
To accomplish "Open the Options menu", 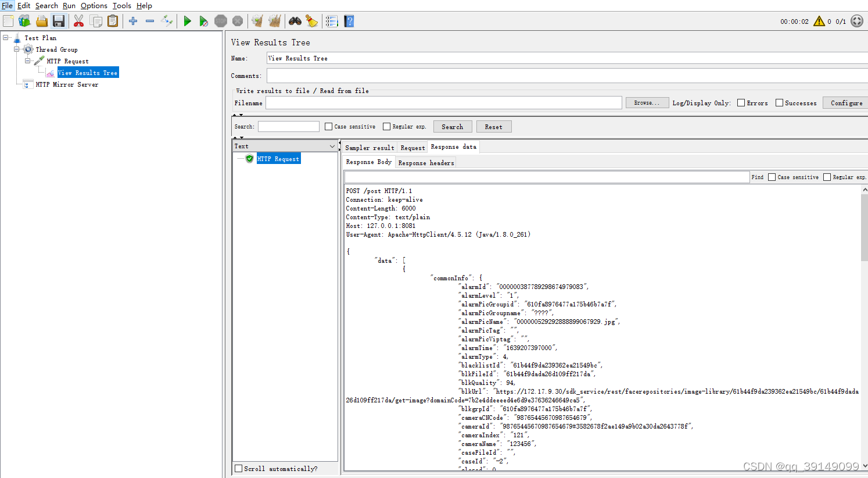I will (94, 6).
